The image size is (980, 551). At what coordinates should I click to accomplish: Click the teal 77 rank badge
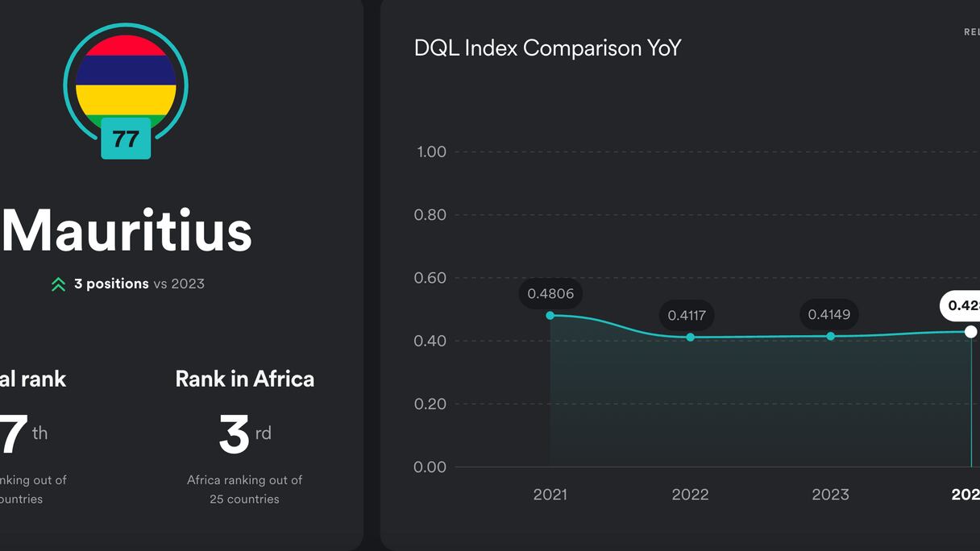point(126,139)
